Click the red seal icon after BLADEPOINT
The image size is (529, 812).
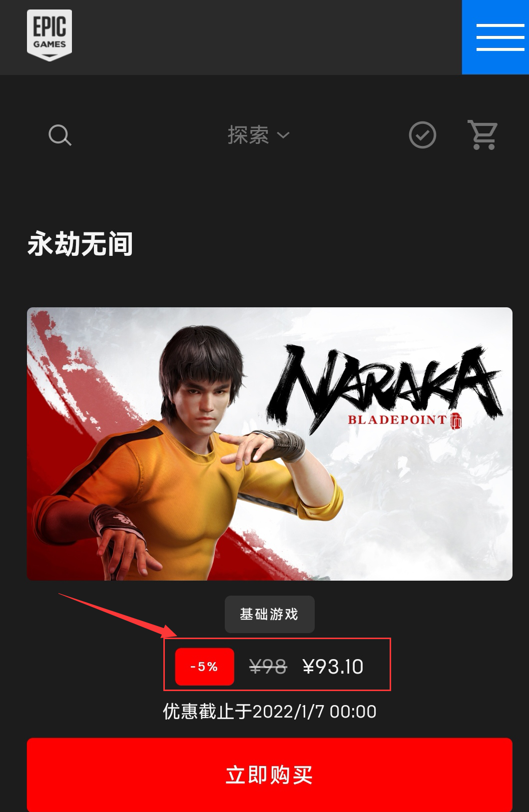456,420
